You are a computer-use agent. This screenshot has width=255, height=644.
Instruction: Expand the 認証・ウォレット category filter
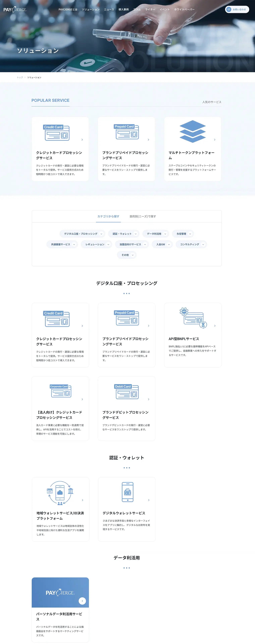(124, 234)
